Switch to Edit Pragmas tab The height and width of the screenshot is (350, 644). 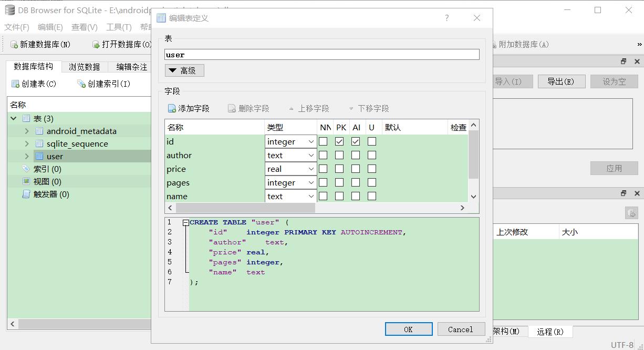(x=131, y=67)
